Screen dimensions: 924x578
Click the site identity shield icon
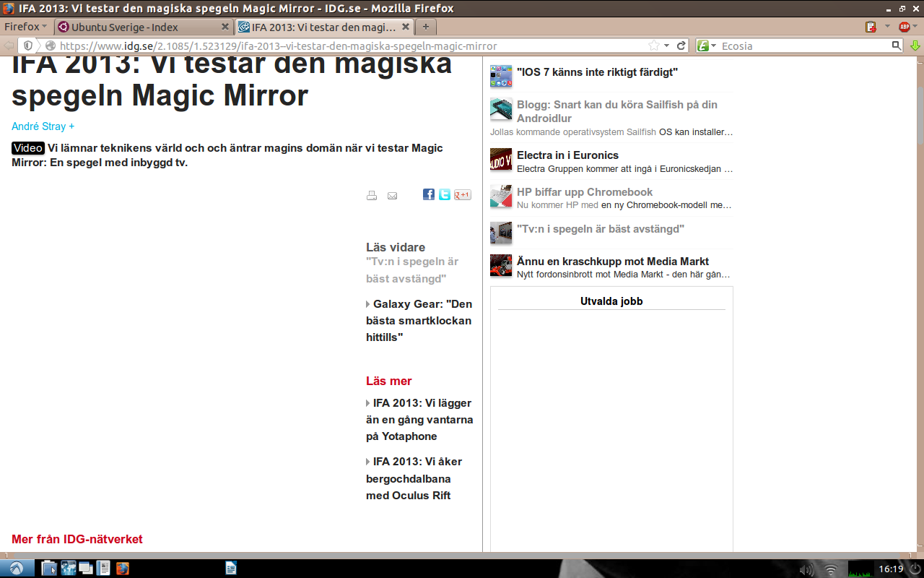pyautogui.click(x=28, y=46)
